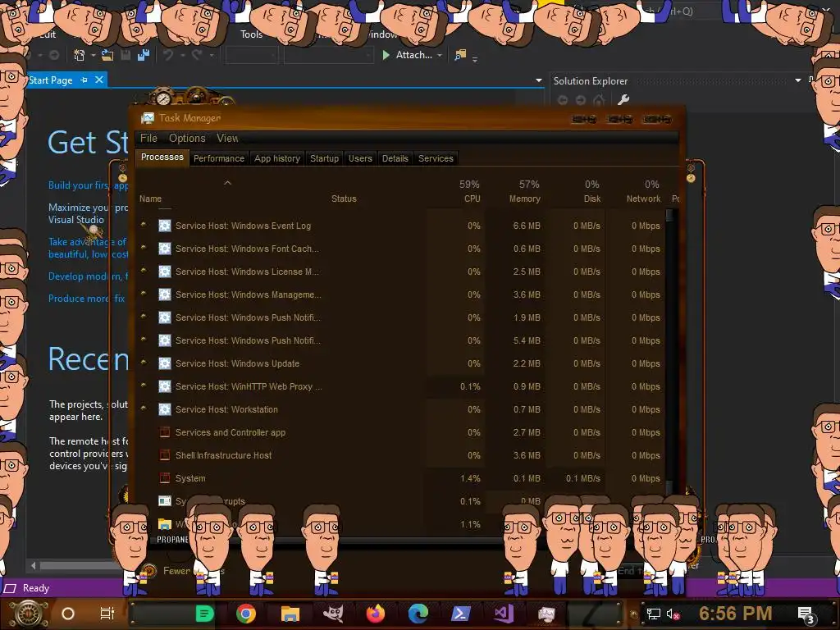This screenshot has width=840, height=630.
Task: Expand Service Host: Windows Update row
Action: tap(144, 363)
